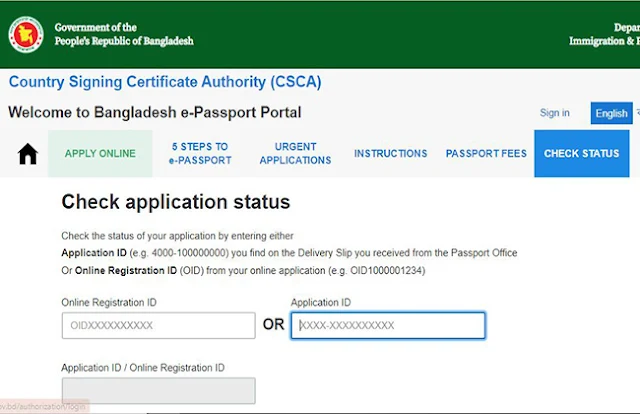The width and height of the screenshot is (640, 414).
Task: Open 5 Steps to e-Passport tab
Action: pyautogui.click(x=200, y=154)
